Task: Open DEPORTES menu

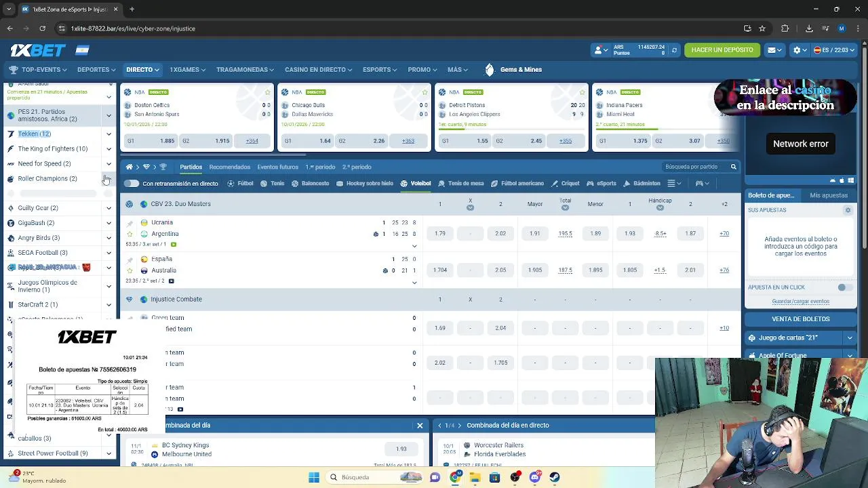Action: [96, 69]
